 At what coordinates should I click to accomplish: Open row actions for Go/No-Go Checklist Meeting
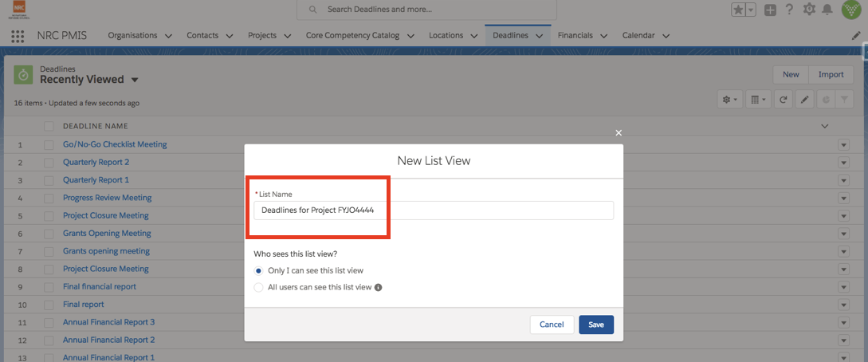pos(843,144)
